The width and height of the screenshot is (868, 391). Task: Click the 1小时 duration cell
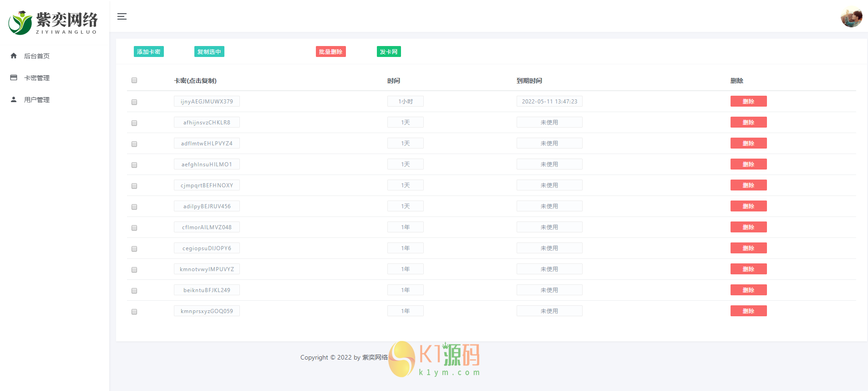pyautogui.click(x=406, y=101)
